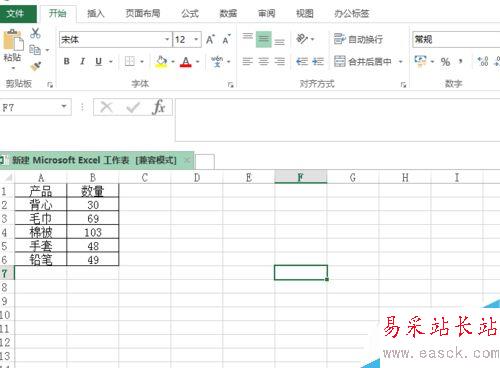
Task: Open the number format dropdown (常规)
Action: (x=456, y=39)
